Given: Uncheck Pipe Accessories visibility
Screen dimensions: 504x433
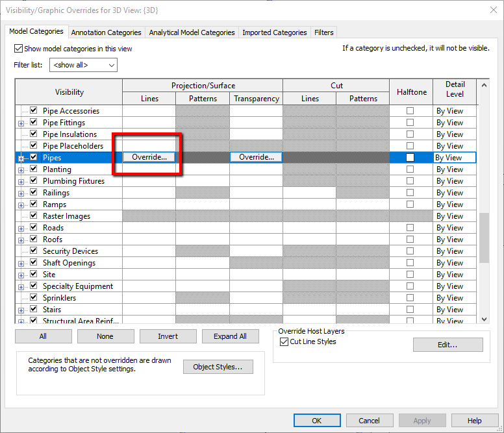Looking at the screenshot, I should (x=33, y=110).
